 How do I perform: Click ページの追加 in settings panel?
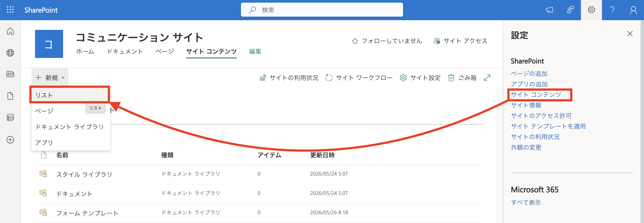tap(529, 73)
